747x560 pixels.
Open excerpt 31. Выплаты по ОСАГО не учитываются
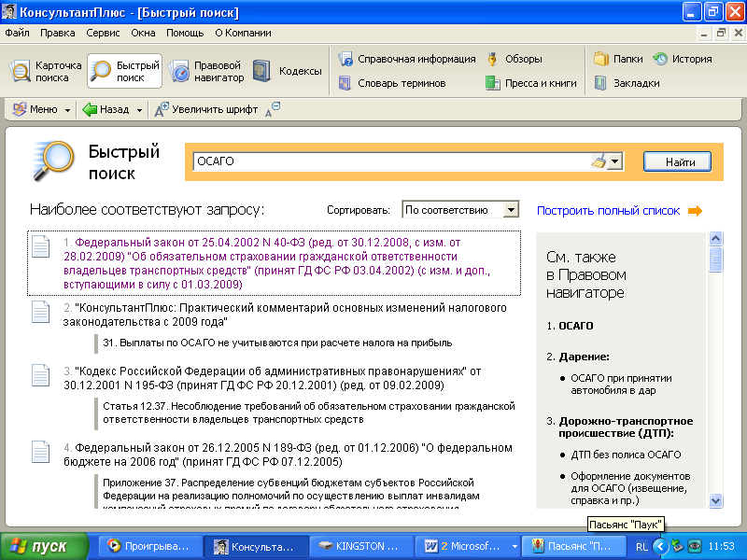click(277, 343)
